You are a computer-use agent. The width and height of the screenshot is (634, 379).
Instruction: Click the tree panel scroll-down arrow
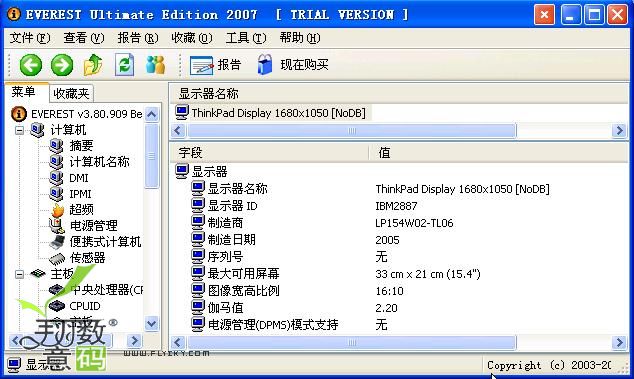152,324
